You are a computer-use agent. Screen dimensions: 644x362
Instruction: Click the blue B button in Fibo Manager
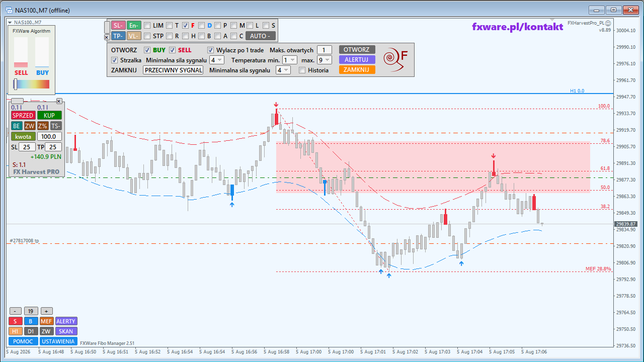pos(31,321)
